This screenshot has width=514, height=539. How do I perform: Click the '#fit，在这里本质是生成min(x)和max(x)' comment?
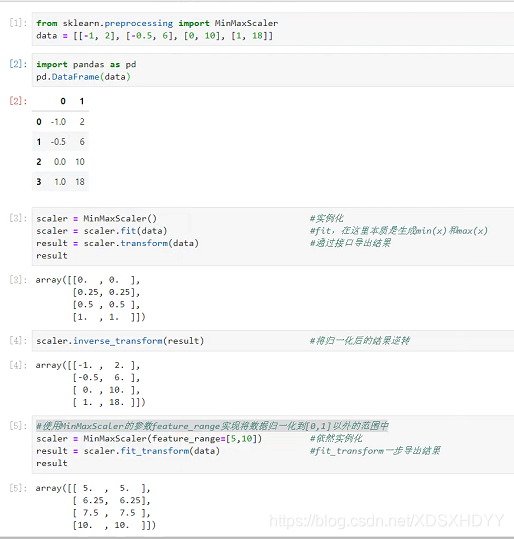399,231
